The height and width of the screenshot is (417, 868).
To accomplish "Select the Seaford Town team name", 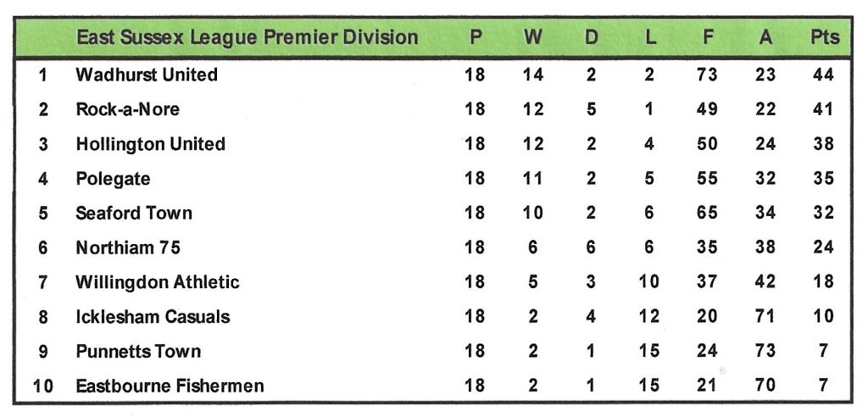I will coord(134,213).
